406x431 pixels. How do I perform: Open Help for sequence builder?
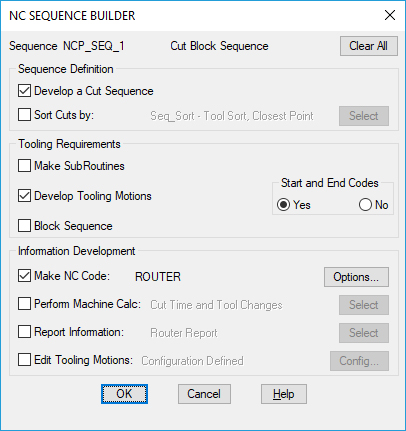point(284,394)
